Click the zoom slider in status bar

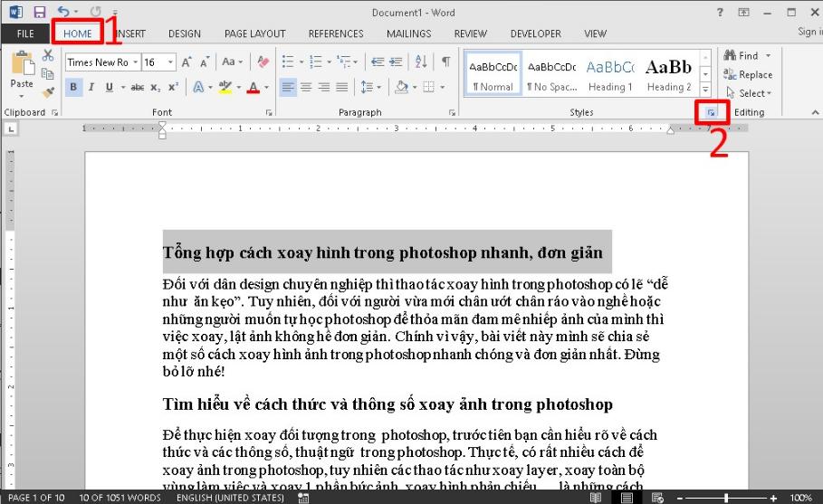pos(727,498)
